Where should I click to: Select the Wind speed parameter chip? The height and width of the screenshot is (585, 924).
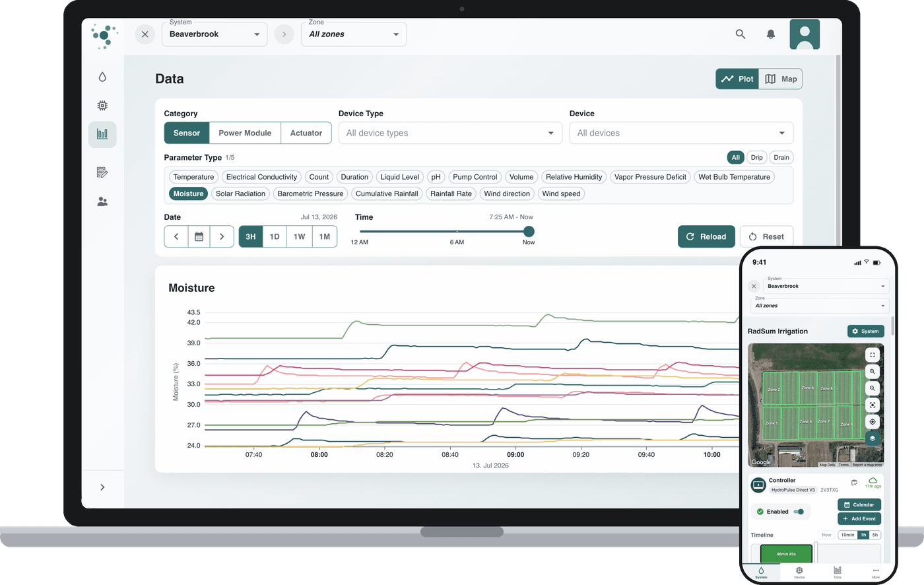click(x=562, y=193)
